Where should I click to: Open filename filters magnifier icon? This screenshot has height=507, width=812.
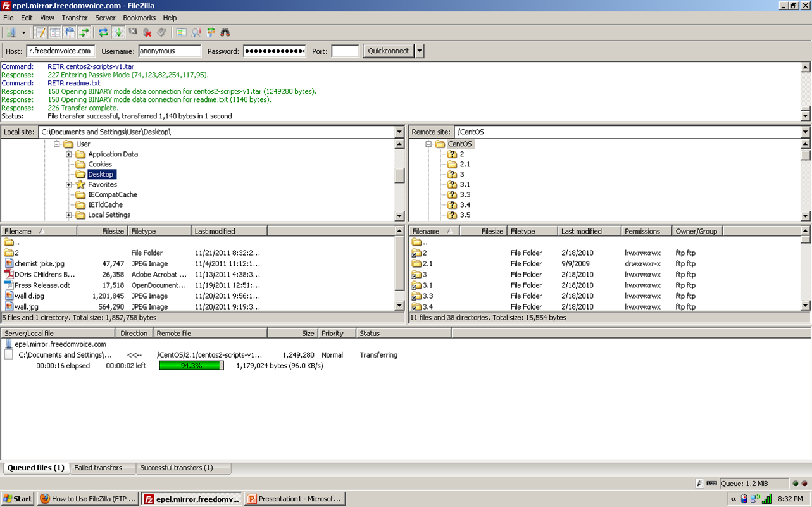tap(196, 32)
